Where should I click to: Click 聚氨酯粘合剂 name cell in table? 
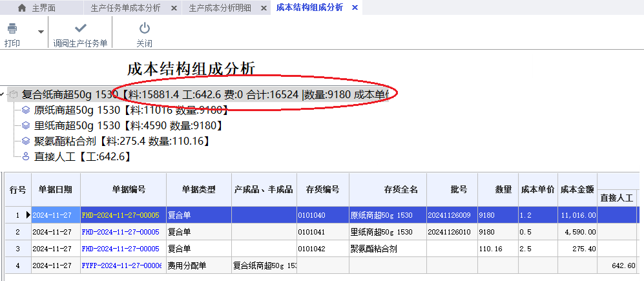tap(388, 249)
